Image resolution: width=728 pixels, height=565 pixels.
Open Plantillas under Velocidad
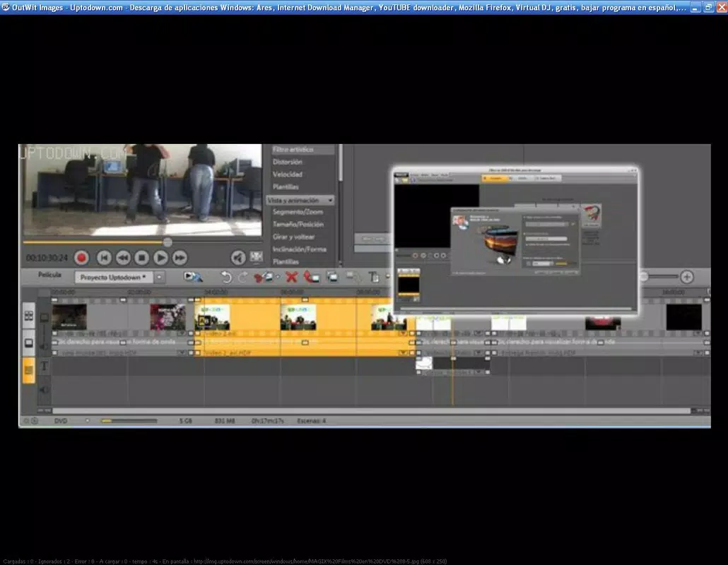coord(286,187)
